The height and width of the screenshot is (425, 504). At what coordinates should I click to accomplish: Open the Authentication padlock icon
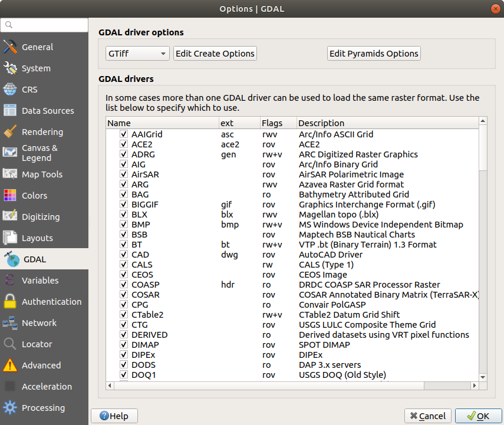point(10,302)
